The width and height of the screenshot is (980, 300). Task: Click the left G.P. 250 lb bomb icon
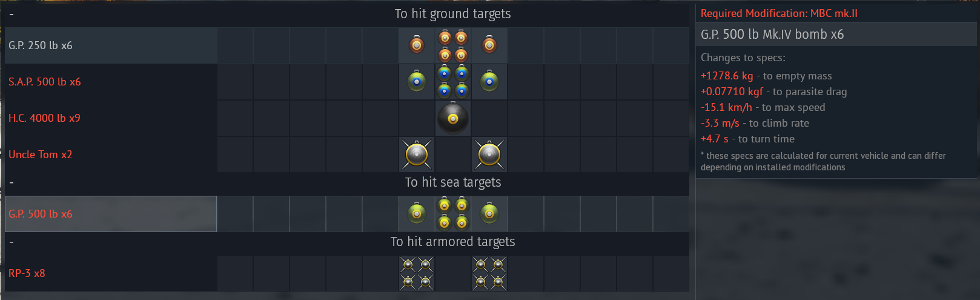[x=417, y=45]
